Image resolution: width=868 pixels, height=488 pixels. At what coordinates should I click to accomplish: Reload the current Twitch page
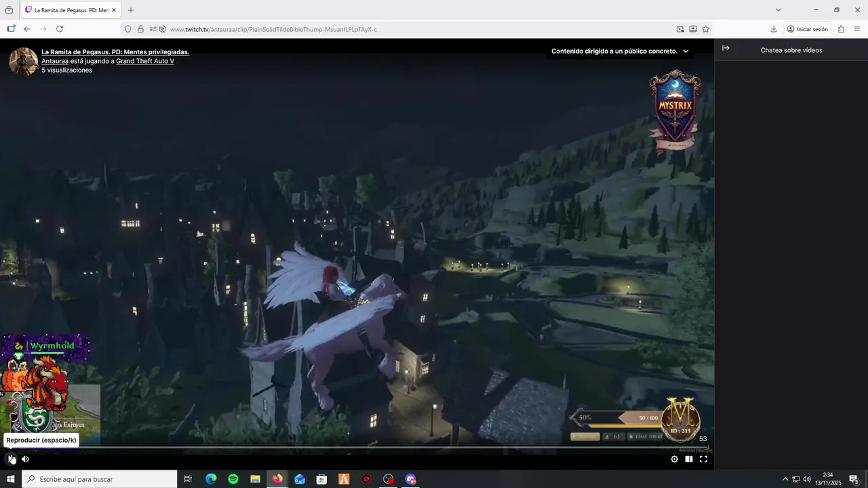pyautogui.click(x=60, y=29)
